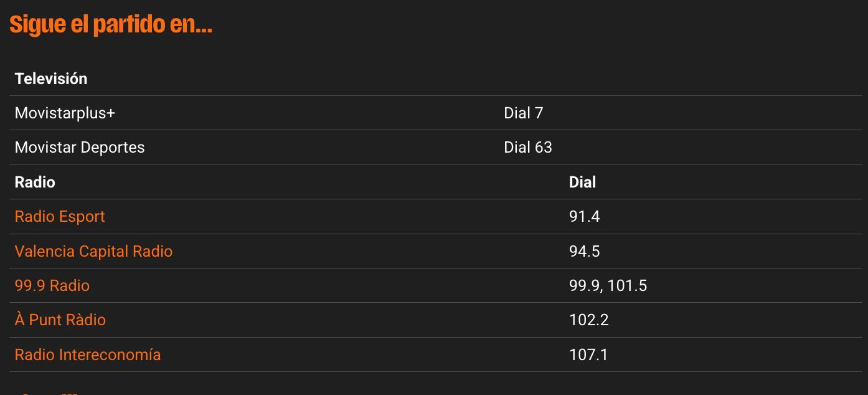
Task: Follow the À Punt Ràdio link
Action: point(60,320)
